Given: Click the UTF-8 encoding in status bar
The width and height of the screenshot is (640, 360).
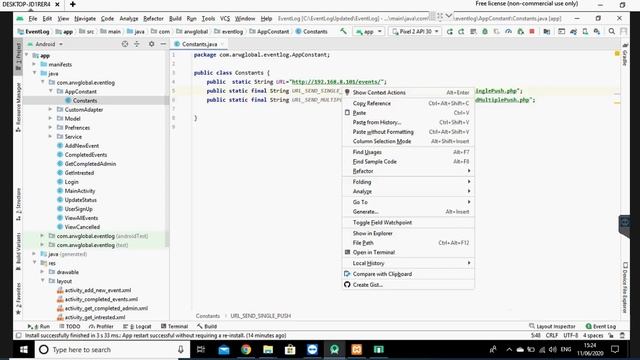Looking at the screenshot, I should point(571,336).
